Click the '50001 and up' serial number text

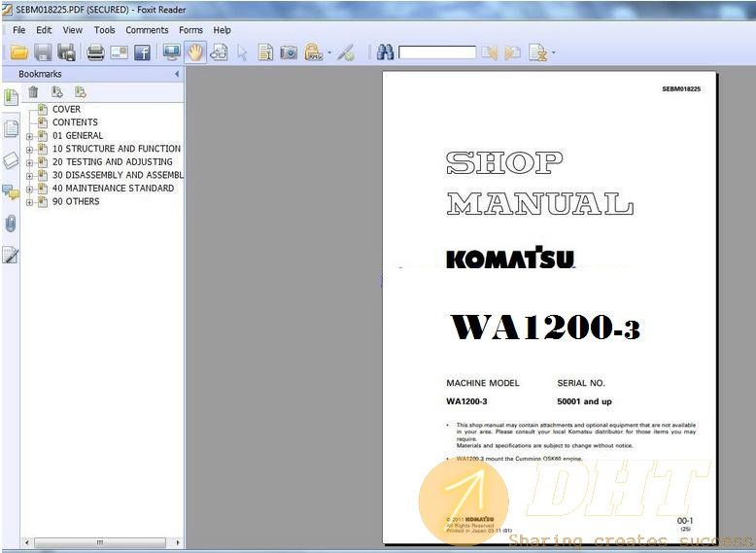click(584, 401)
